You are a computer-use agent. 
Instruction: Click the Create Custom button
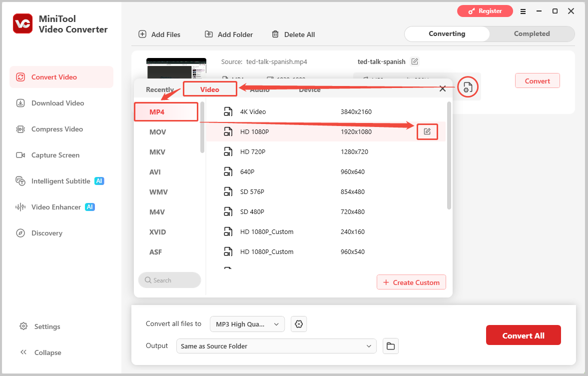pyautogui.click(x=411, y=282)
